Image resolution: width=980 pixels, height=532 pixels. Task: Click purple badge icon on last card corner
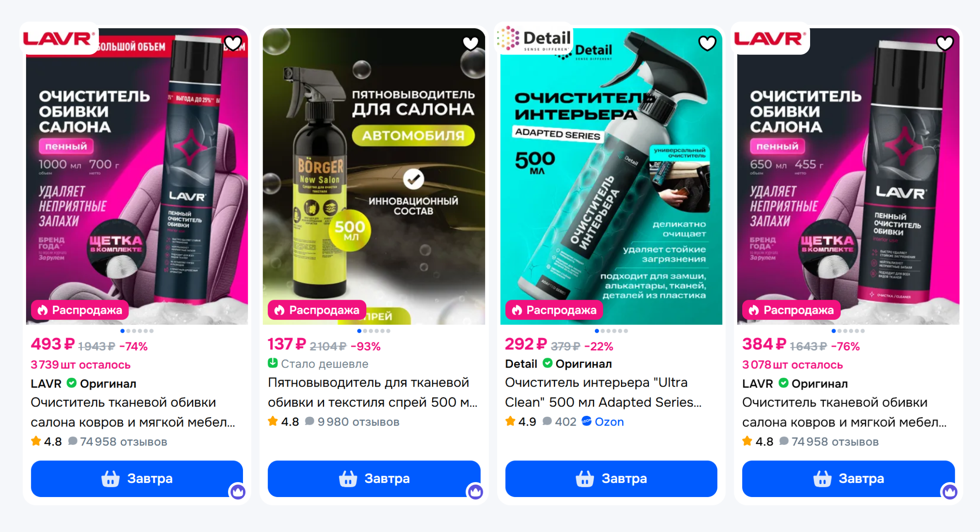pyautogui.click(x=950, y=491)
